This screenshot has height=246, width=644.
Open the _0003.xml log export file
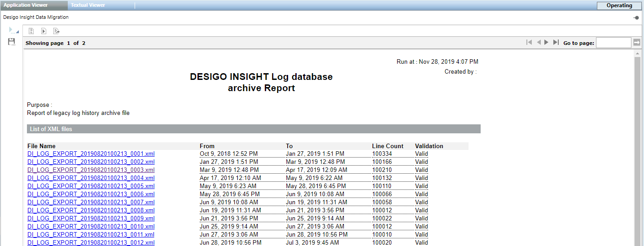(x=91, y=170)
